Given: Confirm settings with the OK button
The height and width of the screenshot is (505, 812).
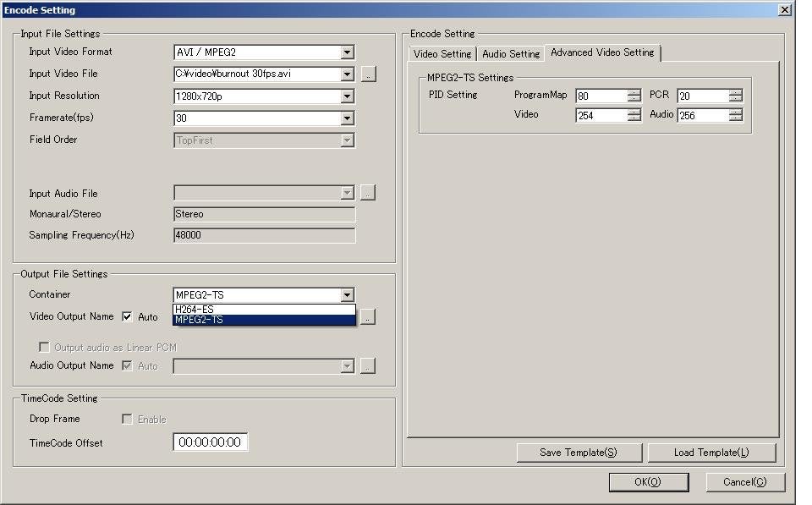Looking at the screenshot, I should [648, 482].
